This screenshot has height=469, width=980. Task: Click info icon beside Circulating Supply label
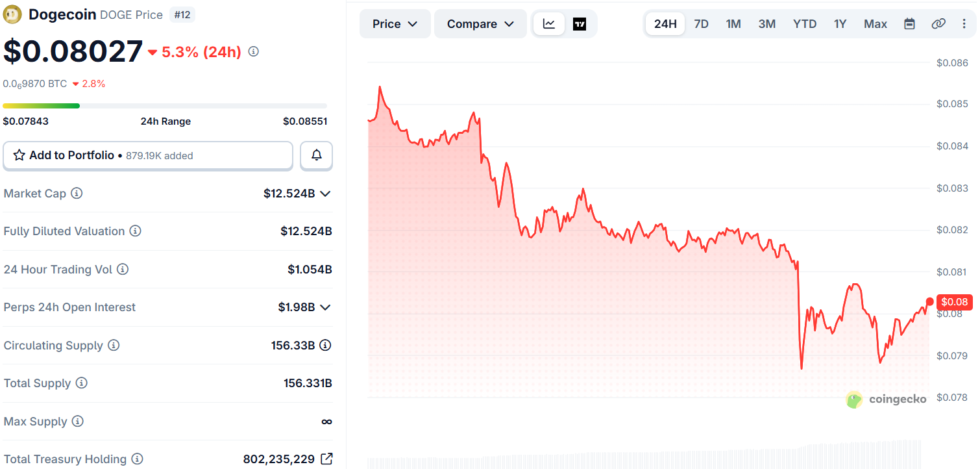(114, 345)
